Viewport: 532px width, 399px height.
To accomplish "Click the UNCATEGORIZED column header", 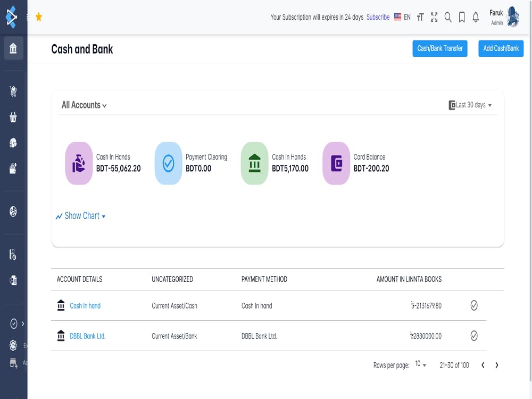I will (172, 279).
